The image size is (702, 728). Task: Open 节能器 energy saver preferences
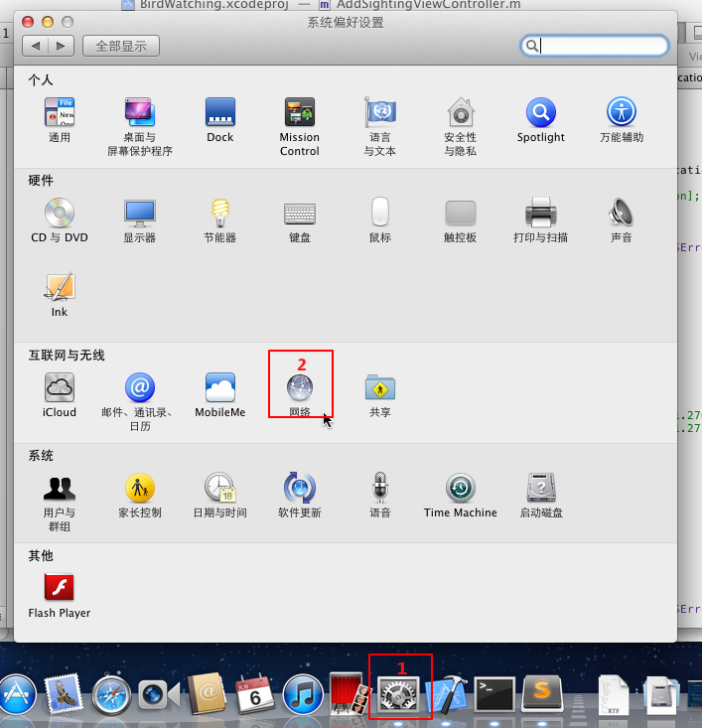click(x=220, y=220)
